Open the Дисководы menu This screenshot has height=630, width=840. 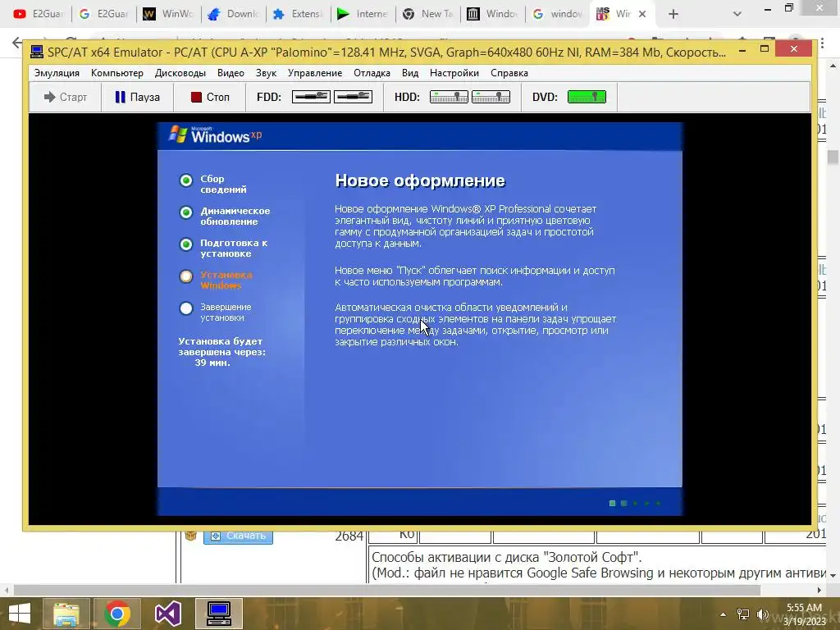point(180,73)
